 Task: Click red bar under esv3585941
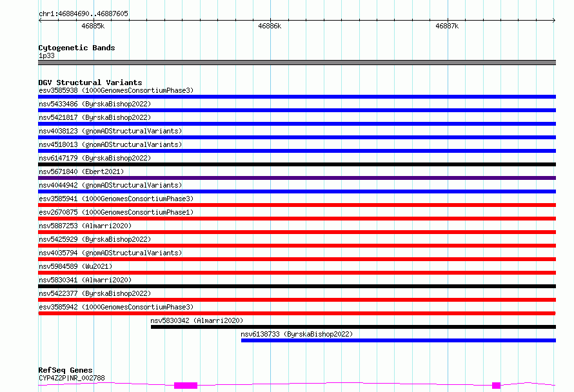click(x=297, y=205)
